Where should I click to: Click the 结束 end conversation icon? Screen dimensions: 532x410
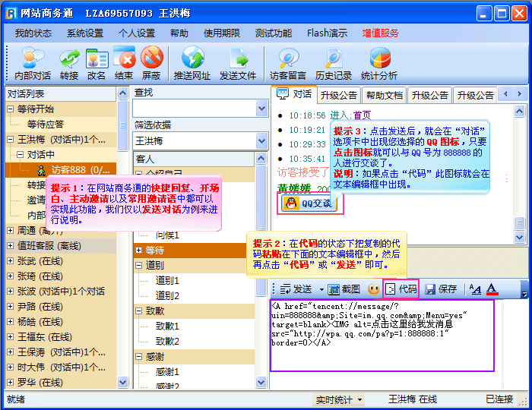pos(124,63)
